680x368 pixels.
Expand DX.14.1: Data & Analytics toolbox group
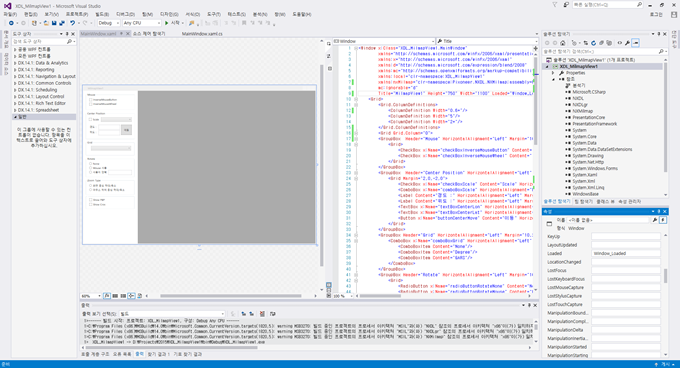[15, 63]
